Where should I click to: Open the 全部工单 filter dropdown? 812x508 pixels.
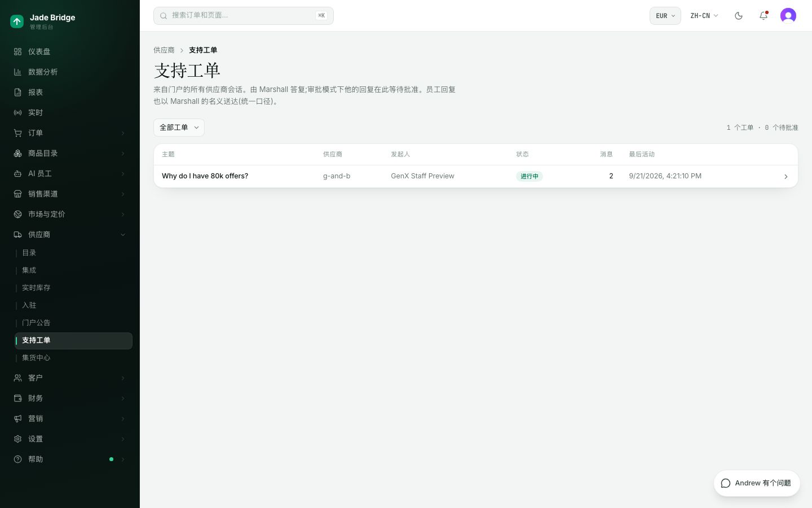179,128
